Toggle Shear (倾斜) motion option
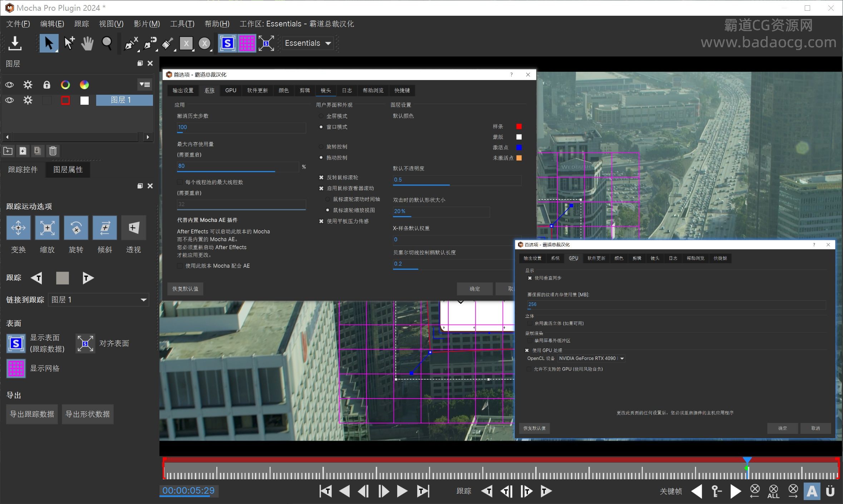 [105, 228]
